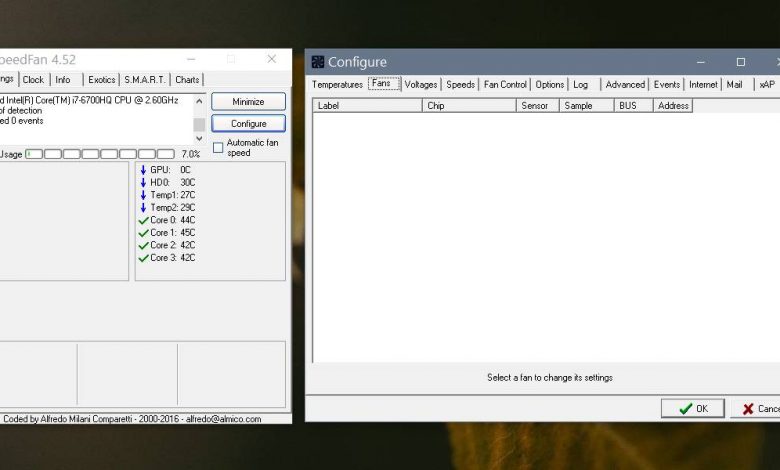This screenshot has height=470, width=780.
Task: Switch to the S.M.A.R.T. tab
Action: tap(144, 80)
